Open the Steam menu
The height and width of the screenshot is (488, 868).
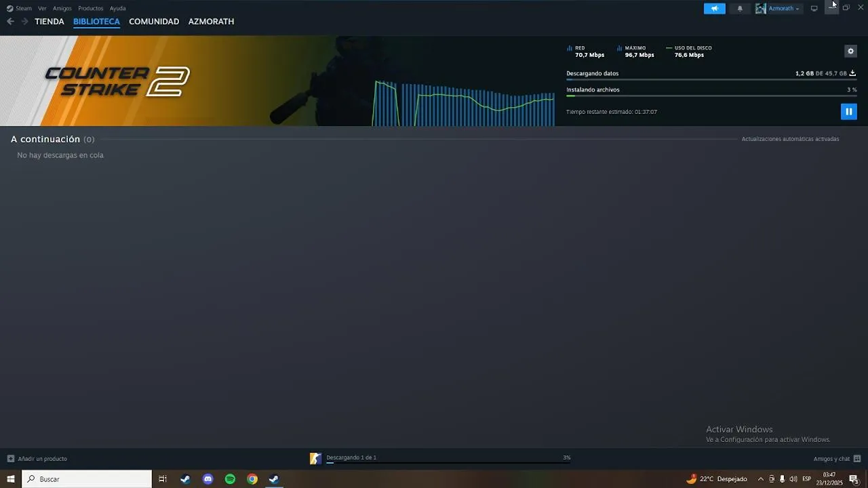pyautogui.click(x=19, y=8)
